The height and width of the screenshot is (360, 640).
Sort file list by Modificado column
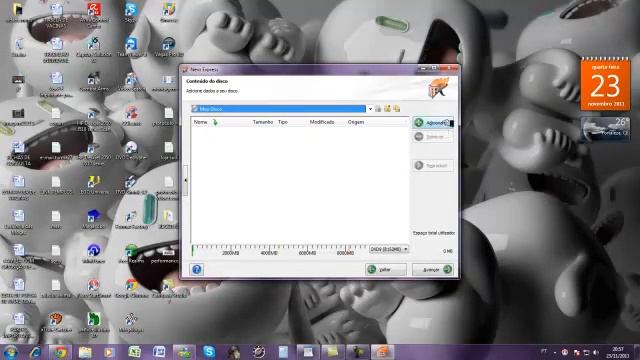(x=322, y=122)
